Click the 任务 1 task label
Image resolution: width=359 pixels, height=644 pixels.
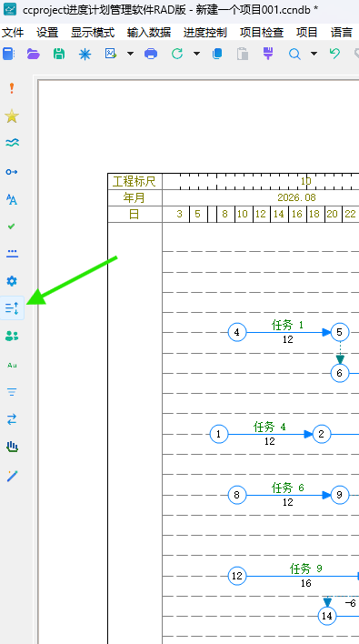[287, 326]
